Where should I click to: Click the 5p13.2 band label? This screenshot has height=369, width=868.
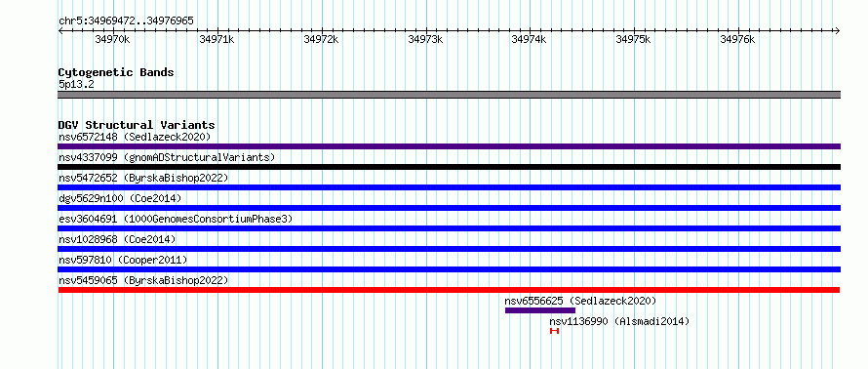pyautogui.click(x=76, y=85)
